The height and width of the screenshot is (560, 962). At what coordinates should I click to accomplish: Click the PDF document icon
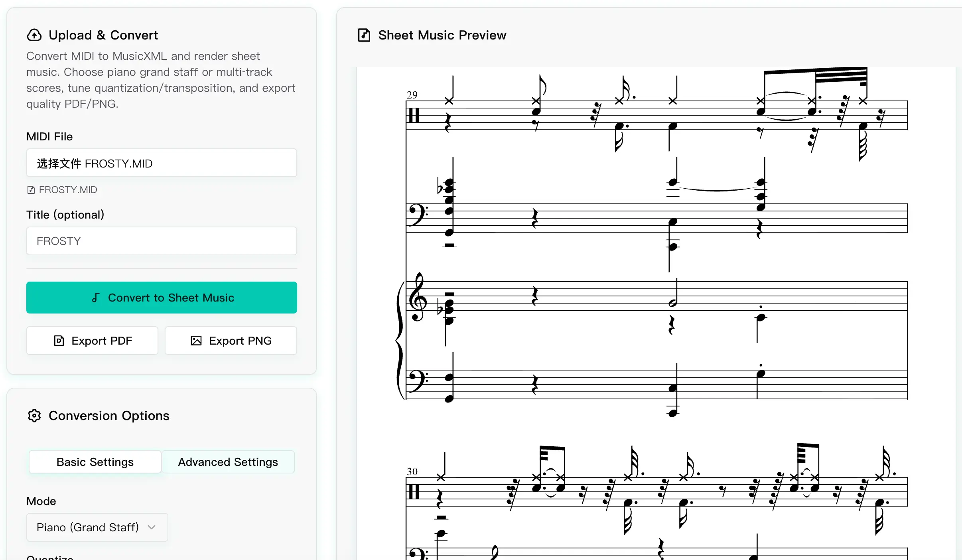[59, 341]
